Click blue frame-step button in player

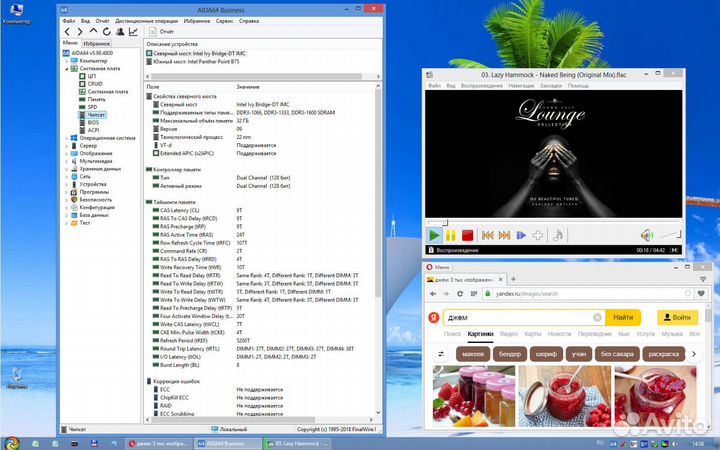[521, 236]
